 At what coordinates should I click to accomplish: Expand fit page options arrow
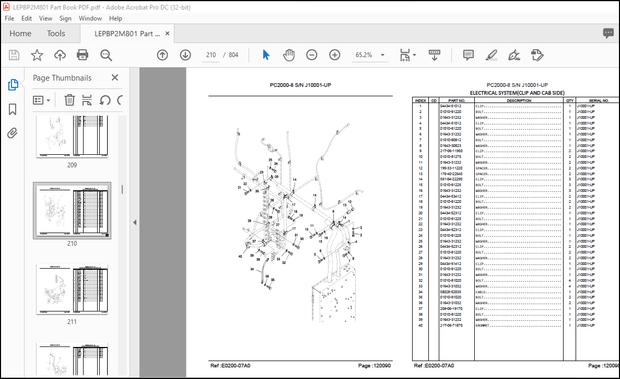coord(414,55)
